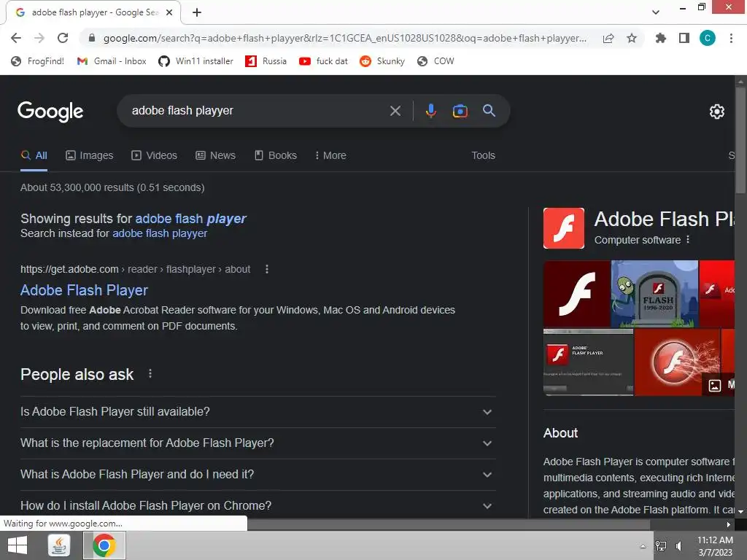The height and width of the screenshot is (560, 747).
Task: Expand What is the replacement question
Action: pyautogui.click(x=258, y=443)
